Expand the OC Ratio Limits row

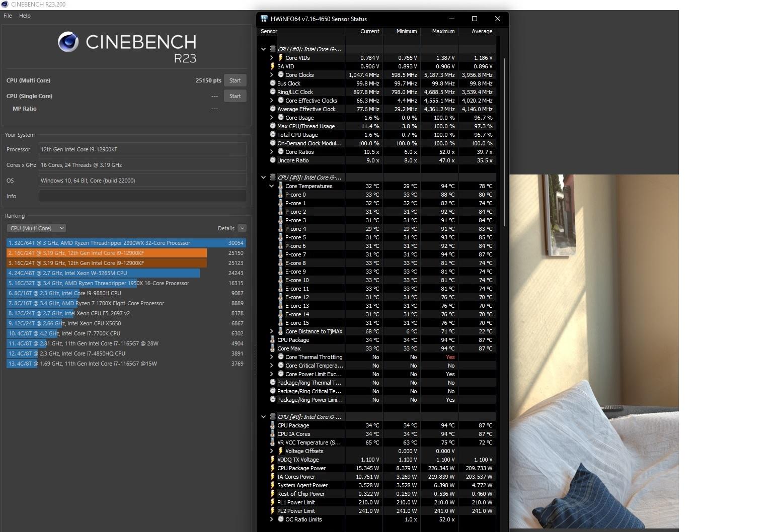pyautogui.click(x=272, y=519)
